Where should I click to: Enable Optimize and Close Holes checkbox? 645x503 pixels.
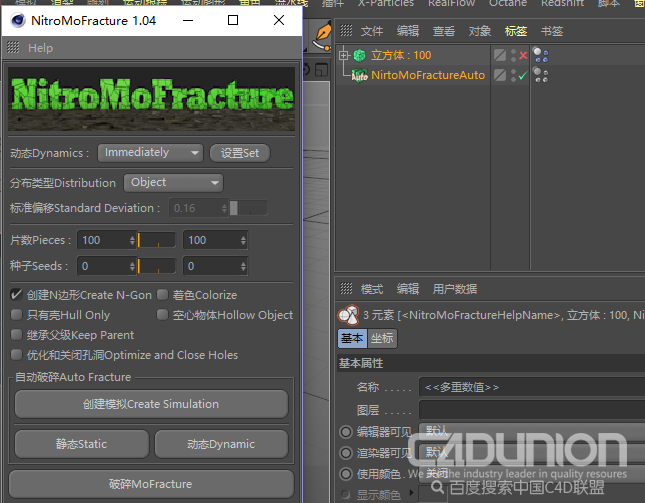click(x=16, y=355)
